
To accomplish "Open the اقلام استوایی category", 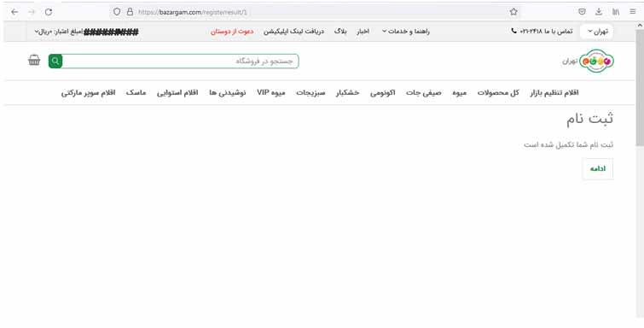I will tap(177, 92).
